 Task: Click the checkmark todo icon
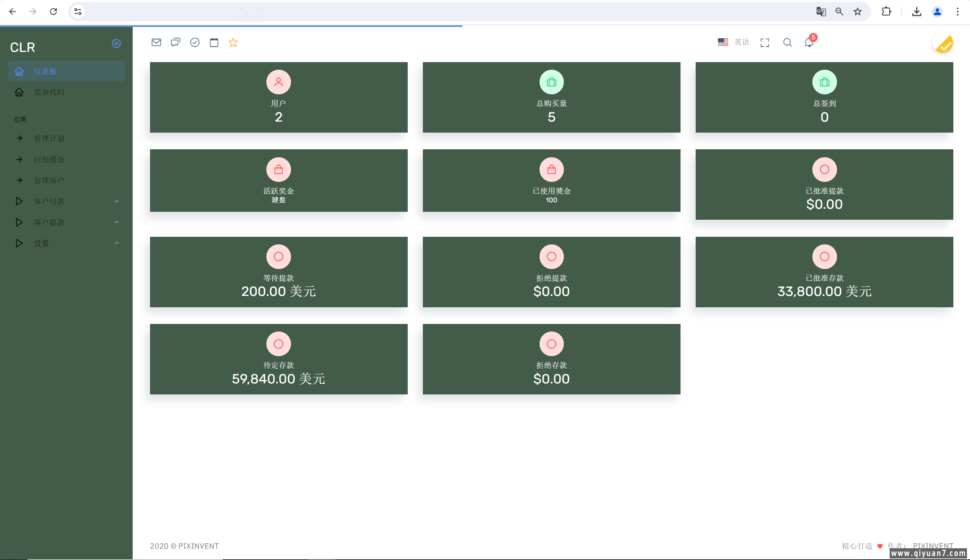[195, 42]
